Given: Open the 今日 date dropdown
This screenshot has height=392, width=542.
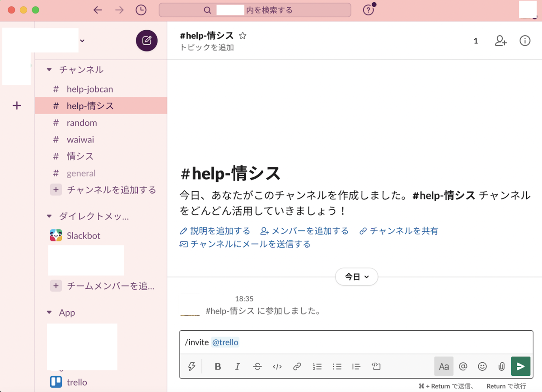Looking at the screenshot, I should [356, 277].
